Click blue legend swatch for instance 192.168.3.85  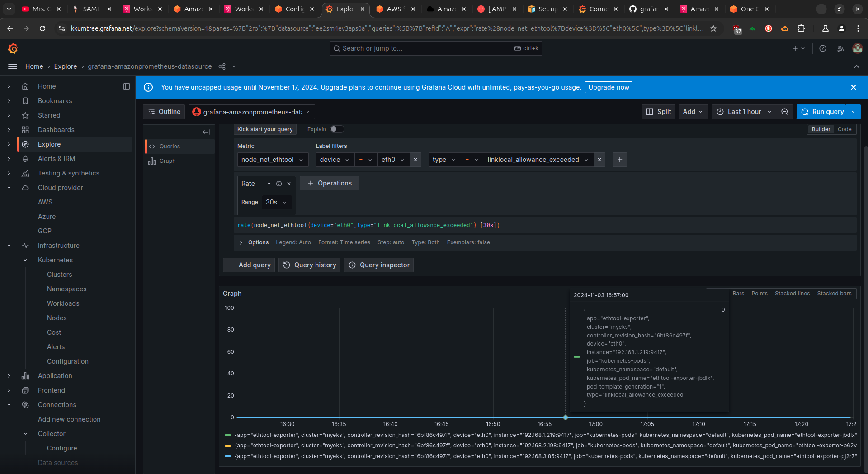[228, 456]
